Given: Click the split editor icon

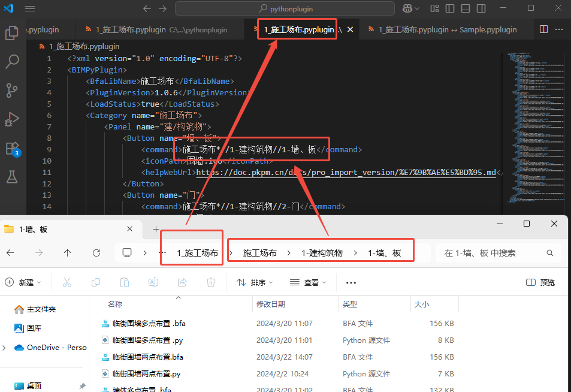Looking at the screenshot, I should (x=543, y=29).
